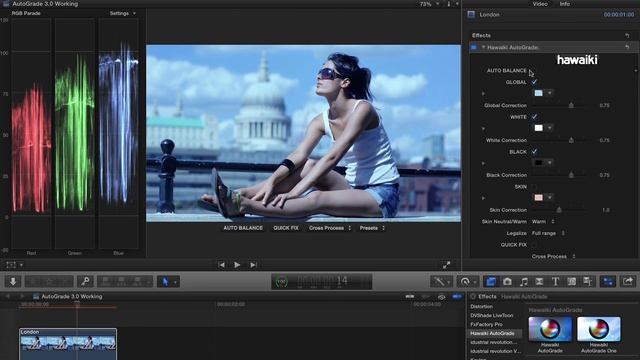The width and height of the screenshot is (640, 360).
Task: Reset the Hawaiki AutoGrade effect
Action: (627, 47)
